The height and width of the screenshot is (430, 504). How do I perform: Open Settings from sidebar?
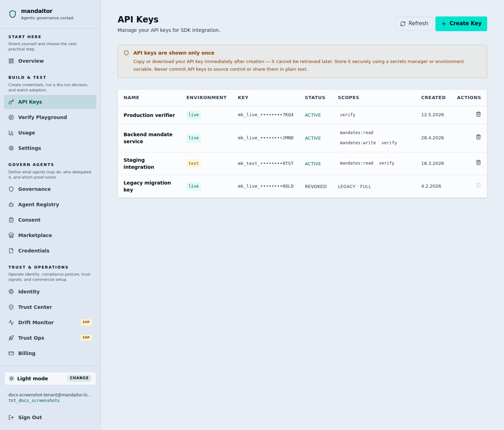(x=50, y=148)
